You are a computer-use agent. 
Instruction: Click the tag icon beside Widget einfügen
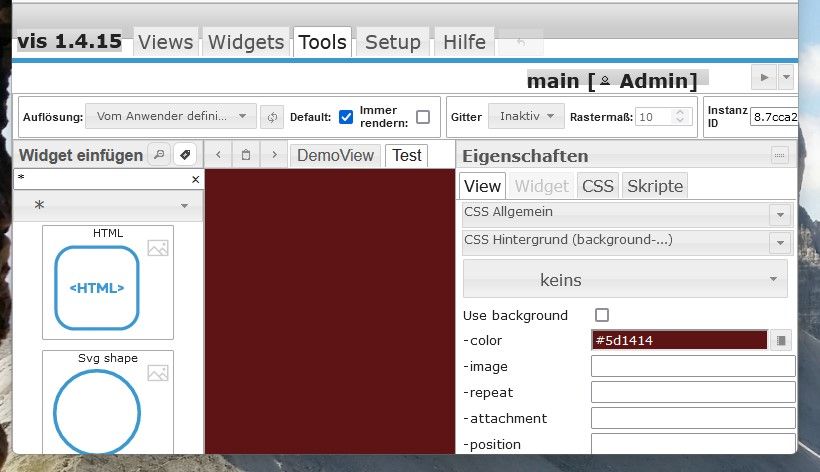185,155
